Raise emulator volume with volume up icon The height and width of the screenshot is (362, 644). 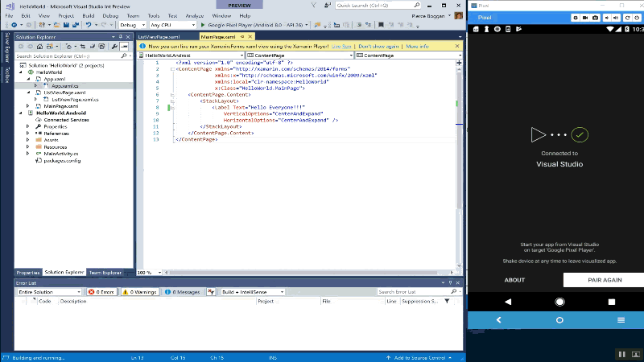[616, 18]
